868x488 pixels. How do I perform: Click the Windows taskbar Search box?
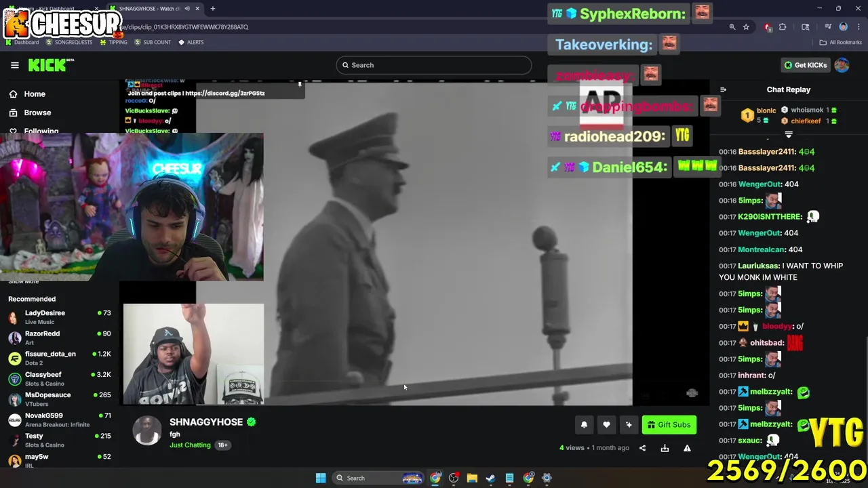[x=378, y=478]
